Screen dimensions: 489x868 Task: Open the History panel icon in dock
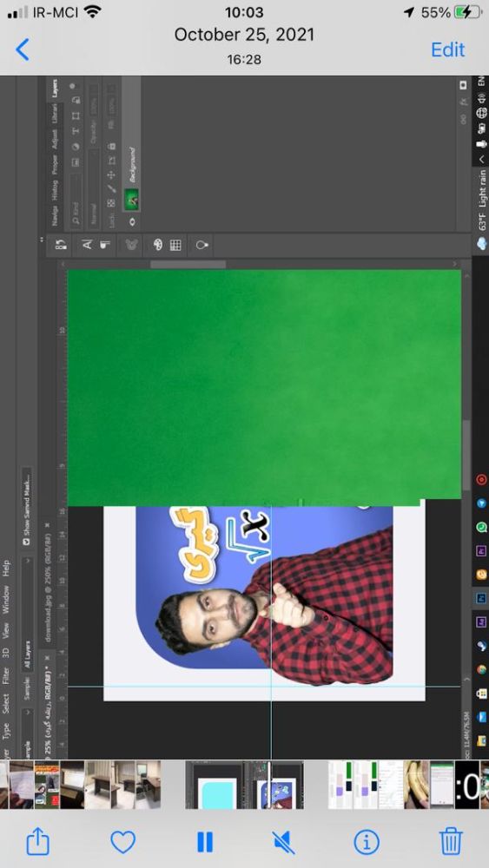(x=62, y=245)
